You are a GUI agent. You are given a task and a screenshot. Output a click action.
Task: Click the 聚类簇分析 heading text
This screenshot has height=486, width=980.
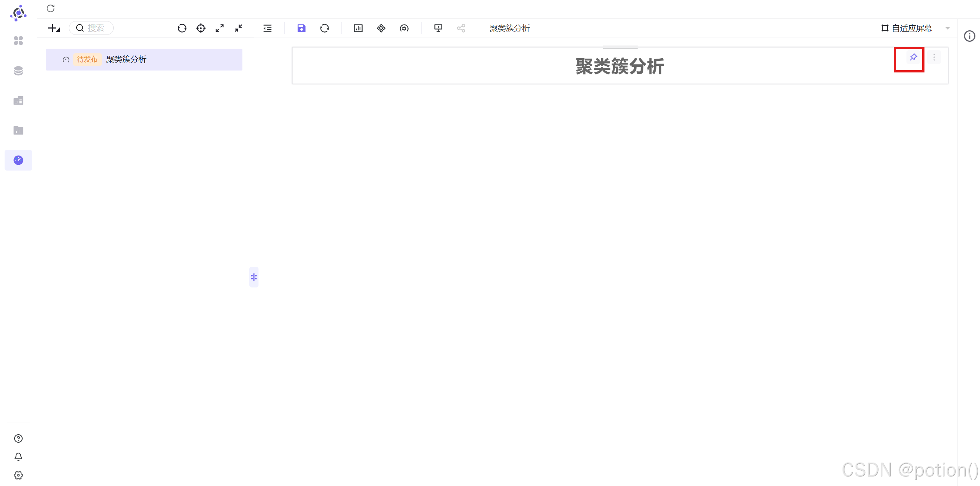point(620,66)
